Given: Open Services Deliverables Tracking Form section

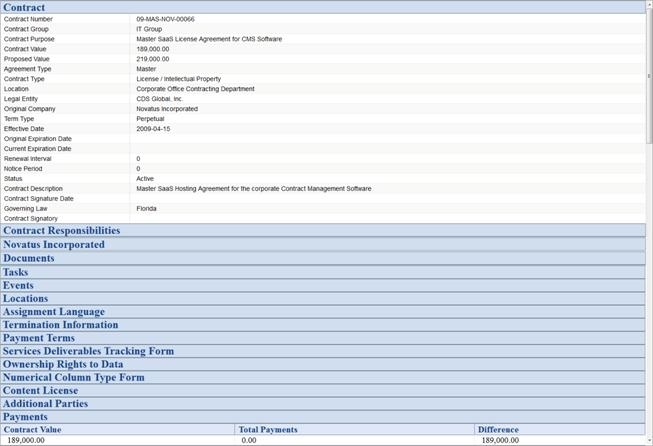Looking at the screenshot, I should pyautogui.click(x=323, y=351).
